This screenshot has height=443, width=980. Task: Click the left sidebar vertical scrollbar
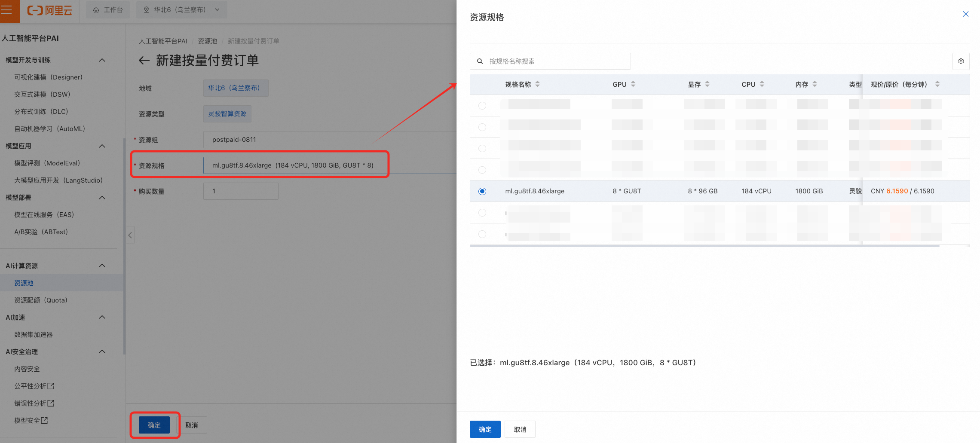tap(125, 246)
